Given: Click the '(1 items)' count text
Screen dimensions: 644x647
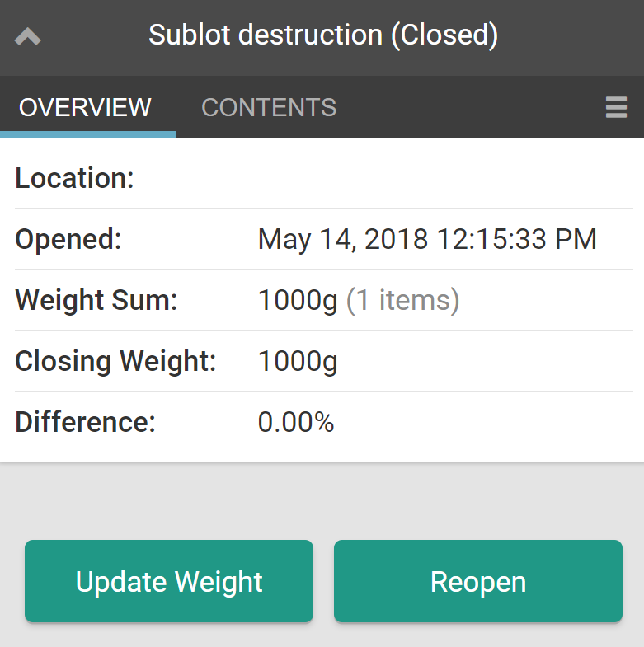Looking at the screenshot, I should pos(402,301).
